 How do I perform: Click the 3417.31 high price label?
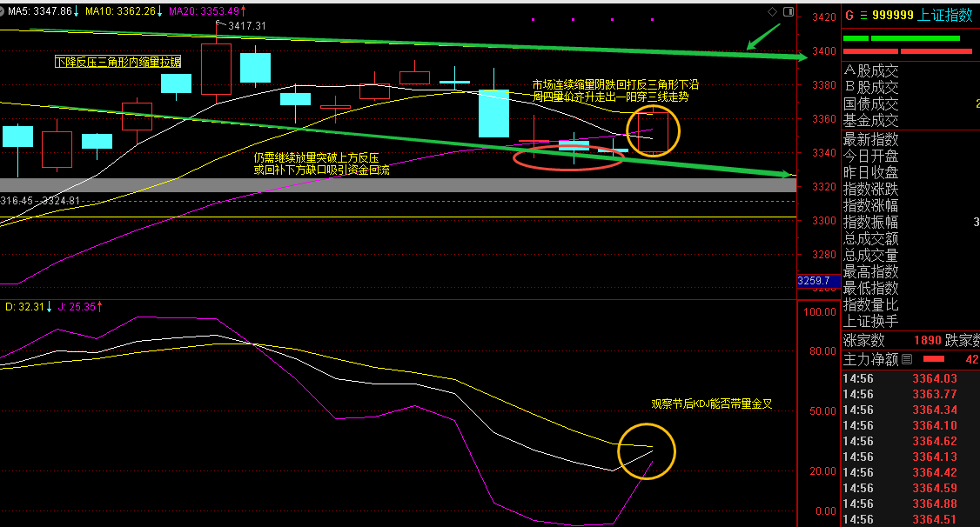point(247,25)
